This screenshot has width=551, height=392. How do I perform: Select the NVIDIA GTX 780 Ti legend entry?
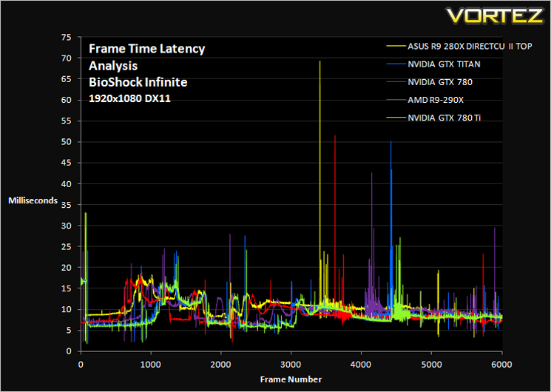pos(433,118)
